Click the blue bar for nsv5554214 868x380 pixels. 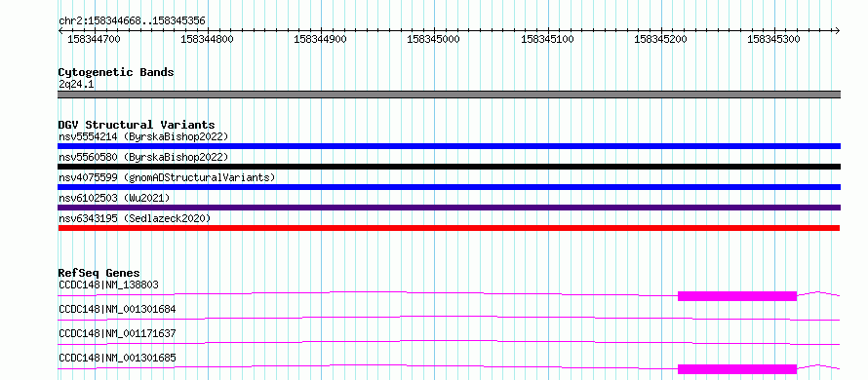pos(449,146)
